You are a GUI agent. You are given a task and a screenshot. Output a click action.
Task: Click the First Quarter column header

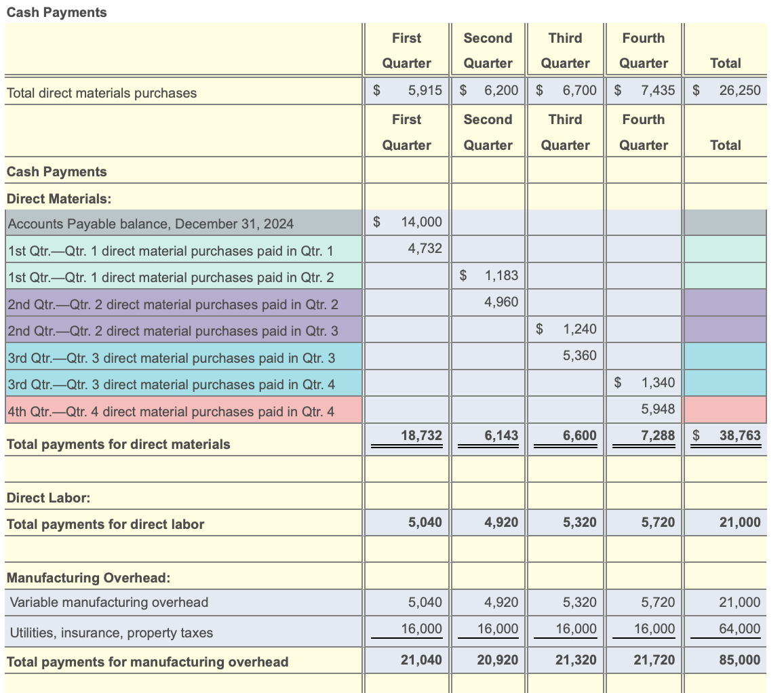[x=406, y=50]
